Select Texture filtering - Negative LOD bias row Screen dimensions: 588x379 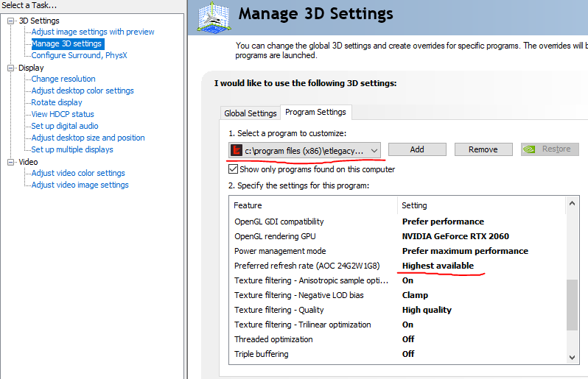(397, 295)
